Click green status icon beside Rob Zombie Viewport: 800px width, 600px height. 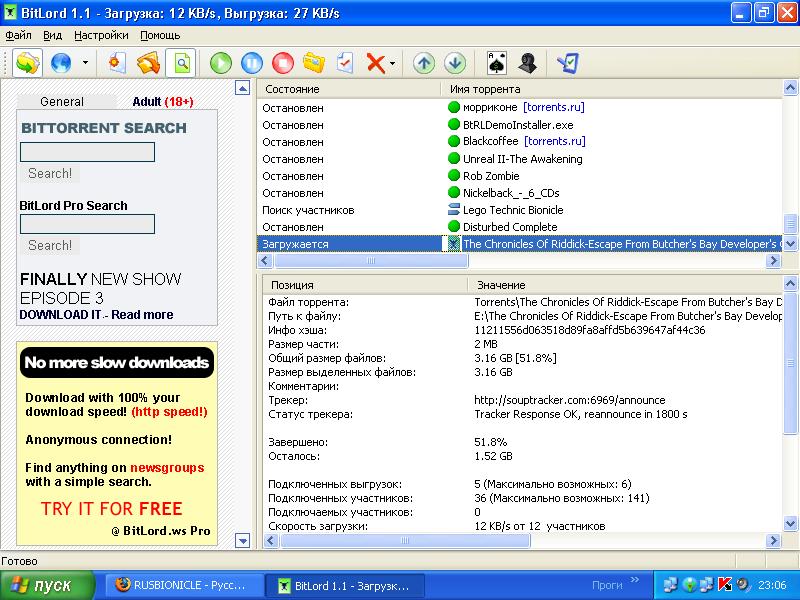point(454,176)
